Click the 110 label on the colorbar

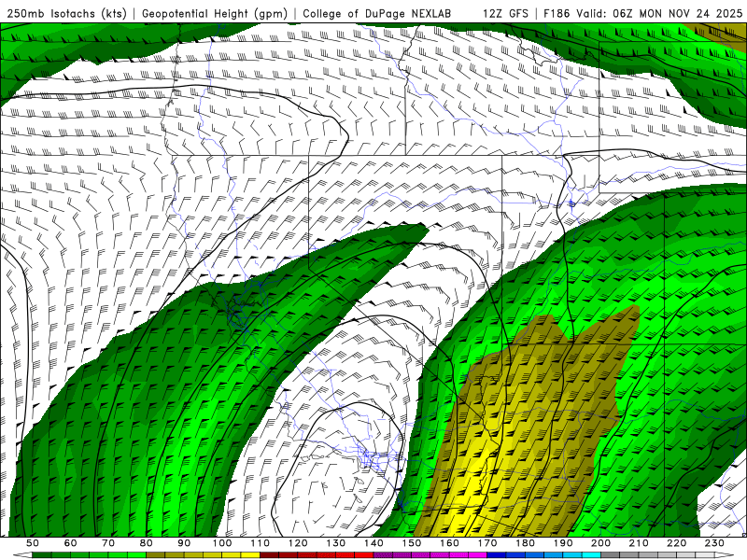pos(261,543)
